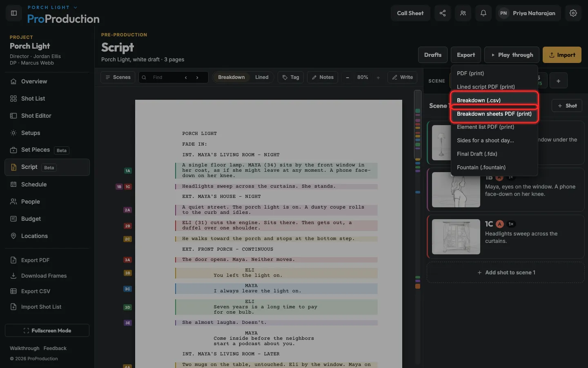Image resolution: width=588 pixels, height=368 pixels.
Task: Open the settings gear icon
Action: pos(573,13)
